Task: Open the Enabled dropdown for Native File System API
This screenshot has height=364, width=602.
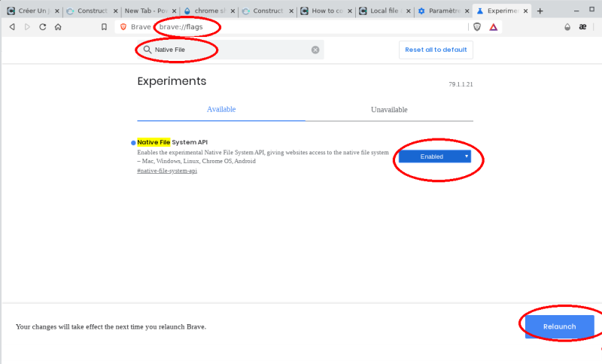Action: pos(435,156)
